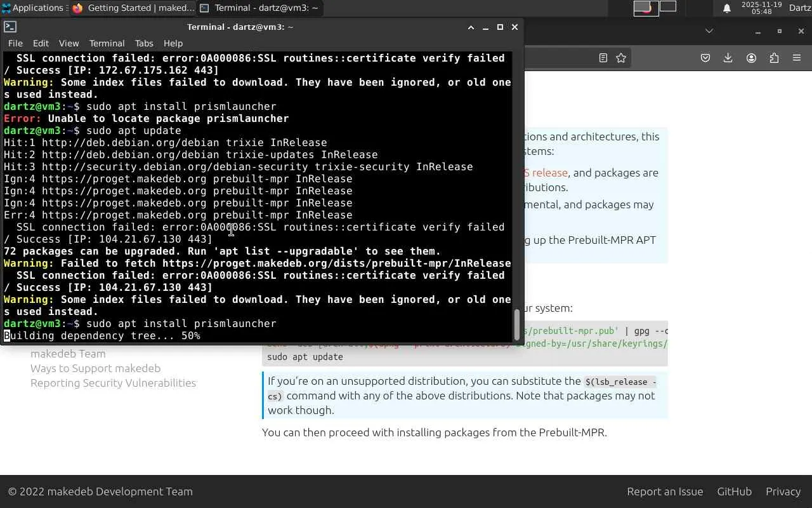The image size is (812, 508).
Task: Switch to the second workspace in the pager
Action: (x=668, y=7)
